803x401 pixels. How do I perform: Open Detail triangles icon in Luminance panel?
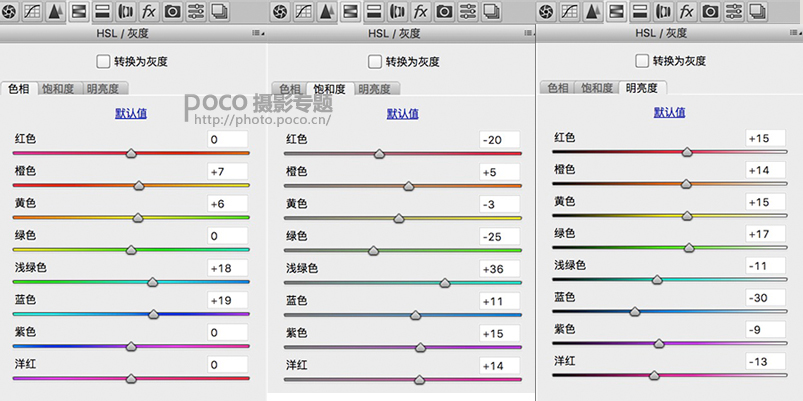(x=593, y=11)
